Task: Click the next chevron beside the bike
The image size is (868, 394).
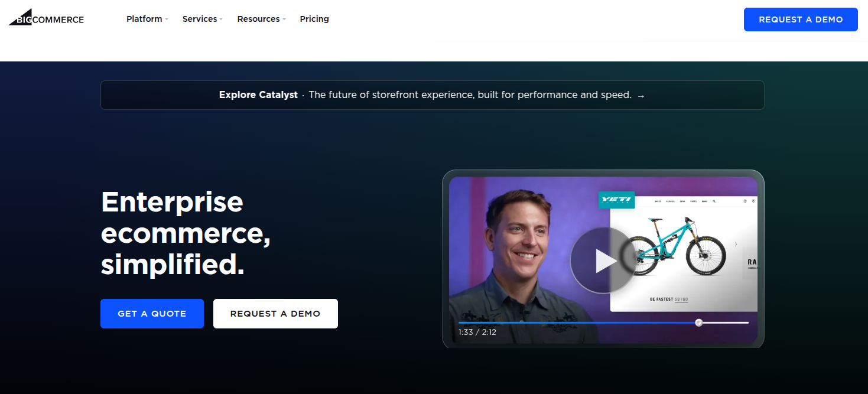Action: 736,244
